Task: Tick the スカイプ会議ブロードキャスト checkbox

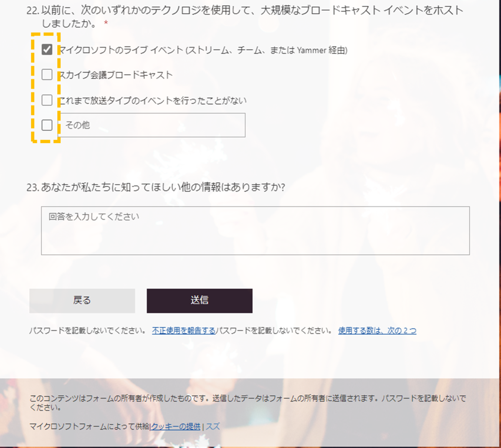Action: 47,75
